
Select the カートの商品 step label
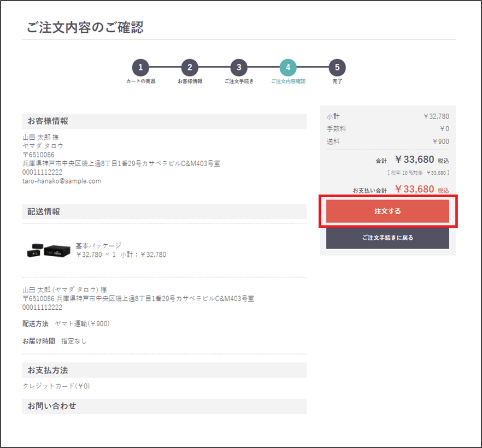140,81
